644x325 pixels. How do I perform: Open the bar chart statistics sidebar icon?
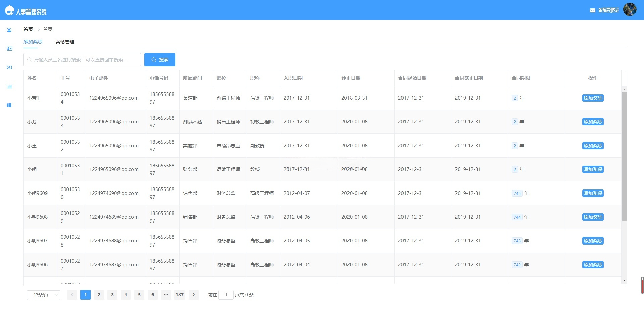[x=9, y=86]
